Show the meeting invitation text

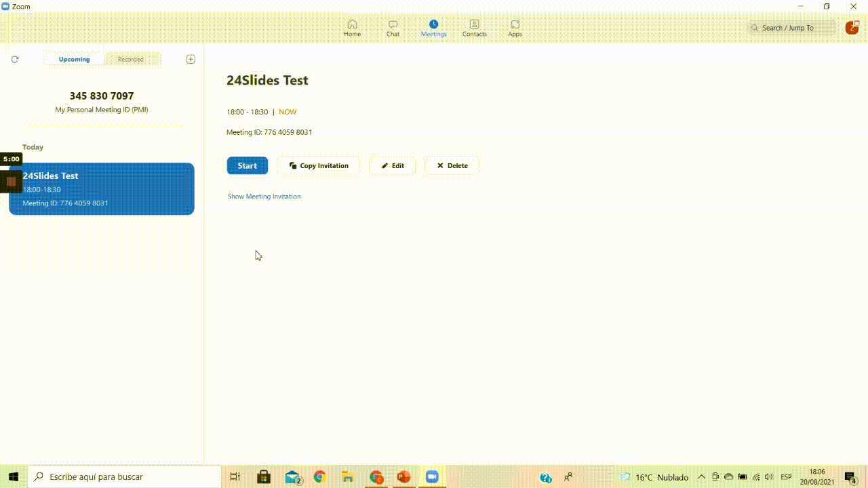click(264, 197)
